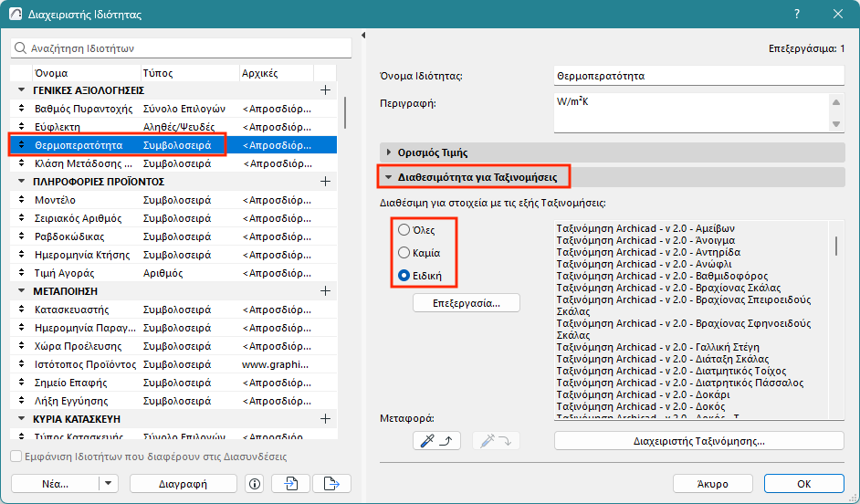Click the help question mark in title bar
This screenshot has height=504, width=860.
(797, 15)
